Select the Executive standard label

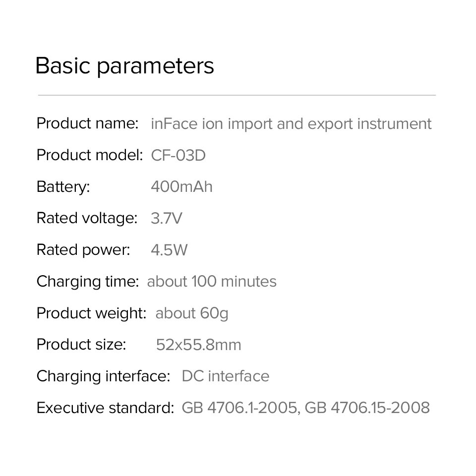105,408
